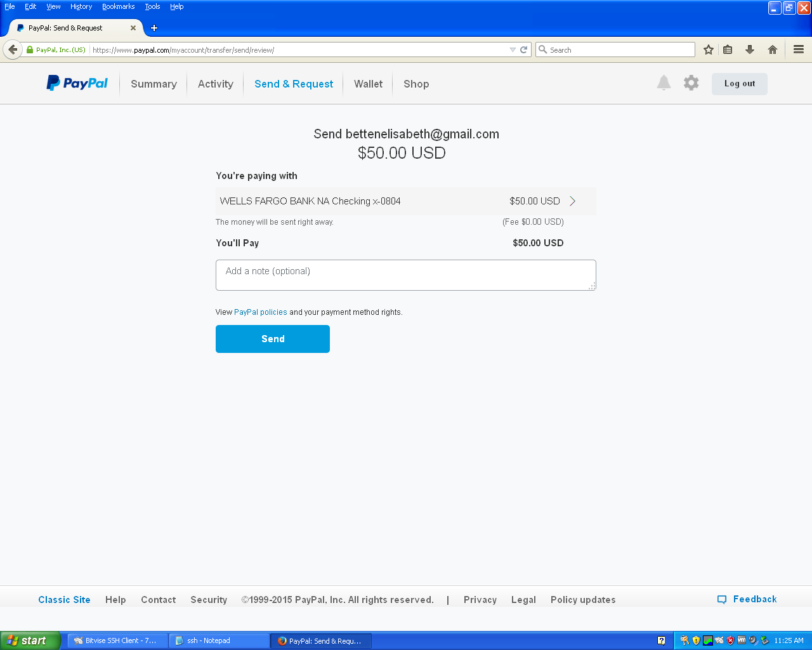Open the Bookmarks menu
This screenshot has height=650, width=812.
point(119,6)
